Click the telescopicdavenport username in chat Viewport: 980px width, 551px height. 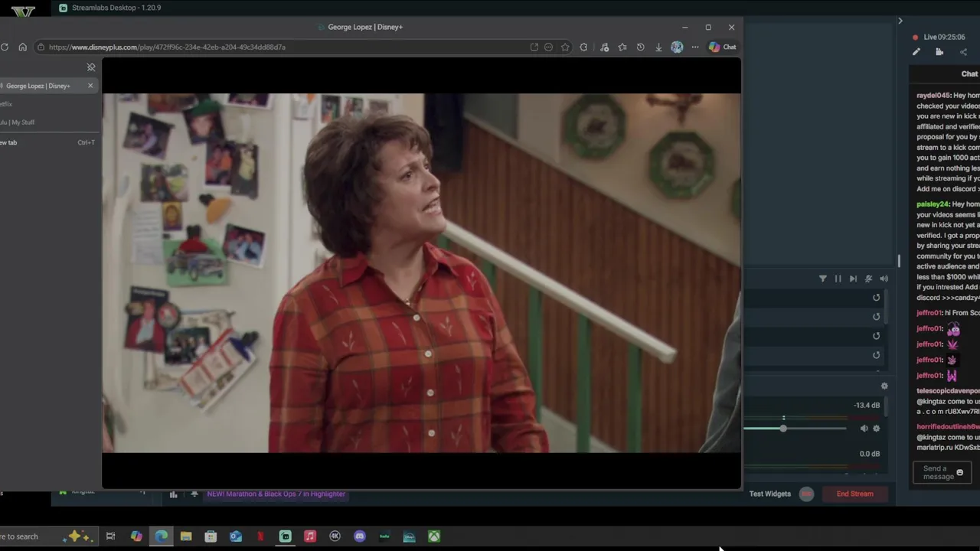(948, 391)
